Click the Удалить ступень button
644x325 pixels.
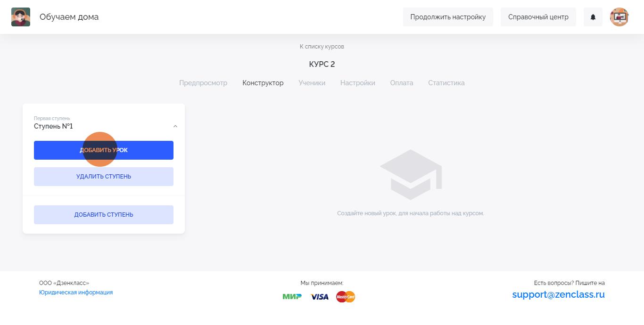[104, 177]
